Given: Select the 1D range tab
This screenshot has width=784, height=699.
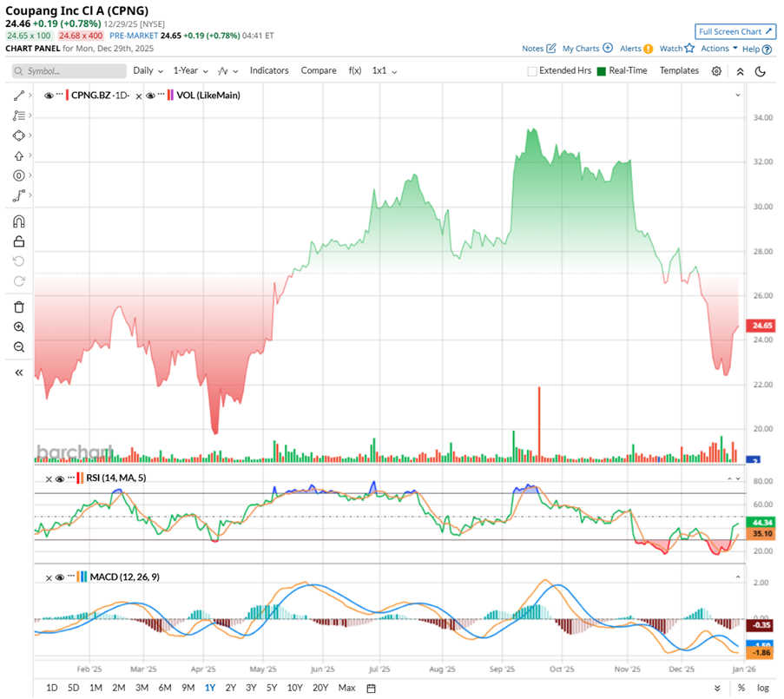Looking at the screenshot, I should [52, 688].
